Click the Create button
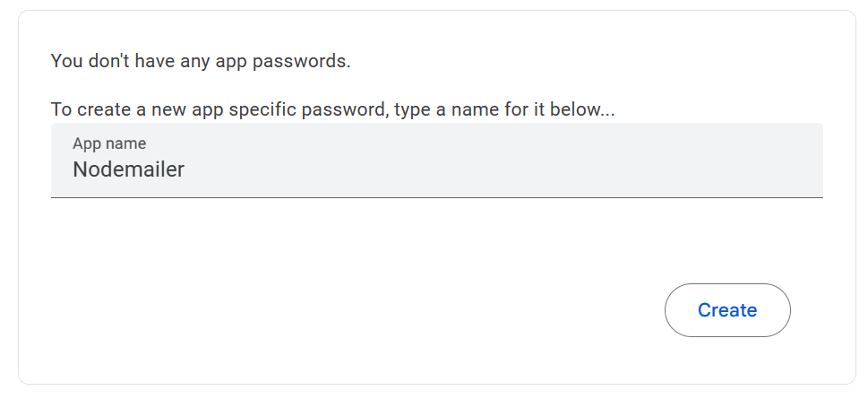 coord(726,310)
